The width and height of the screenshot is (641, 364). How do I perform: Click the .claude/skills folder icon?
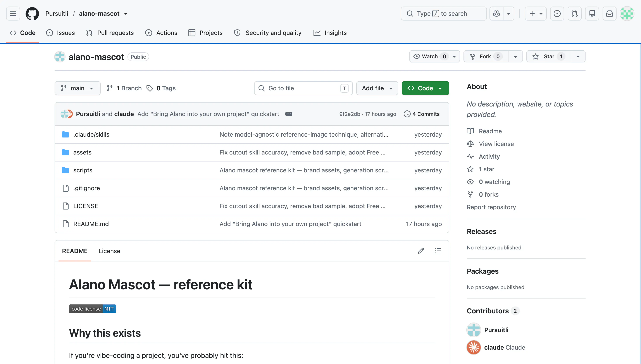click(65, 134)
